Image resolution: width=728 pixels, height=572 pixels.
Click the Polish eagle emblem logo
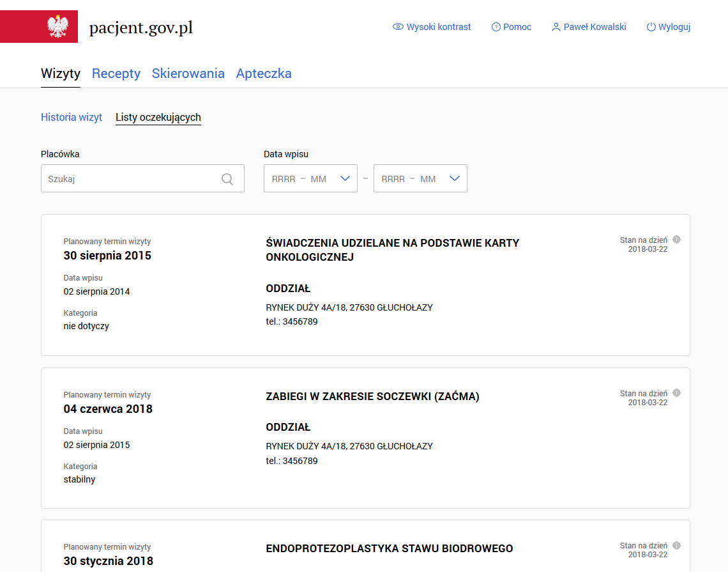point(57,27)
